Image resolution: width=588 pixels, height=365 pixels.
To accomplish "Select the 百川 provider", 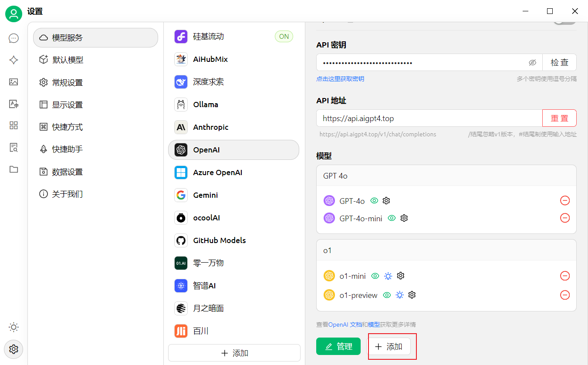I will [x=233, y=331].
